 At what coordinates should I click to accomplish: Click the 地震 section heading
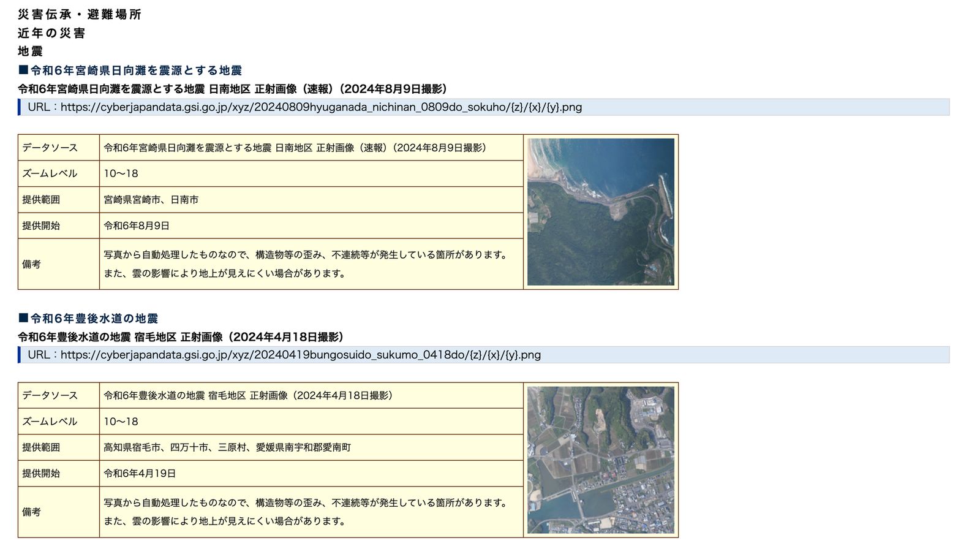31,51
